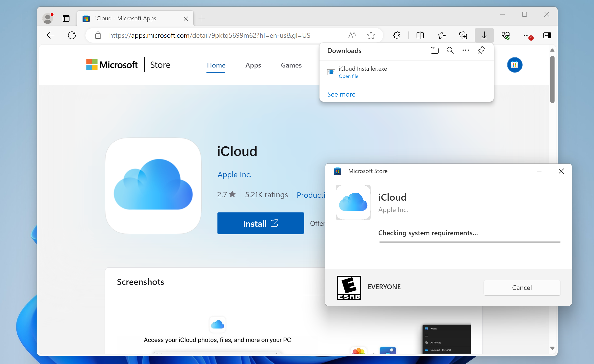The height and width of the screenshot is (364, 594).
Task: Switch to the Games tab
Action: click(291, 65)
